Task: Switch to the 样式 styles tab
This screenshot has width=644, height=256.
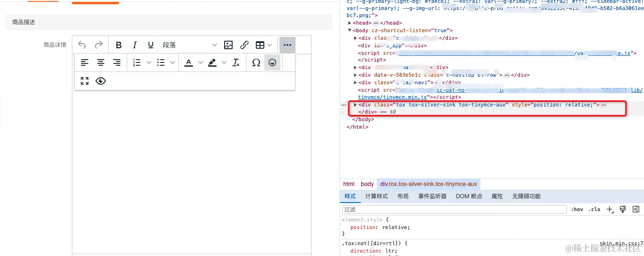Action: tap(350, 196)
